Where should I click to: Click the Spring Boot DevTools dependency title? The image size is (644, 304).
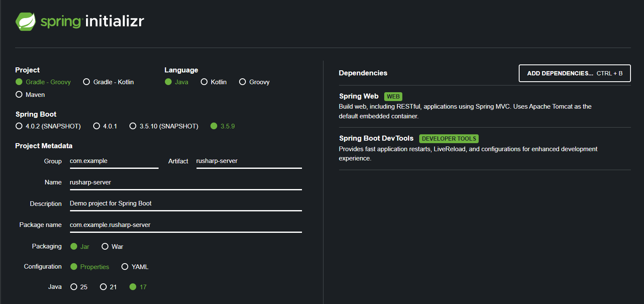[x=376, y=139]
